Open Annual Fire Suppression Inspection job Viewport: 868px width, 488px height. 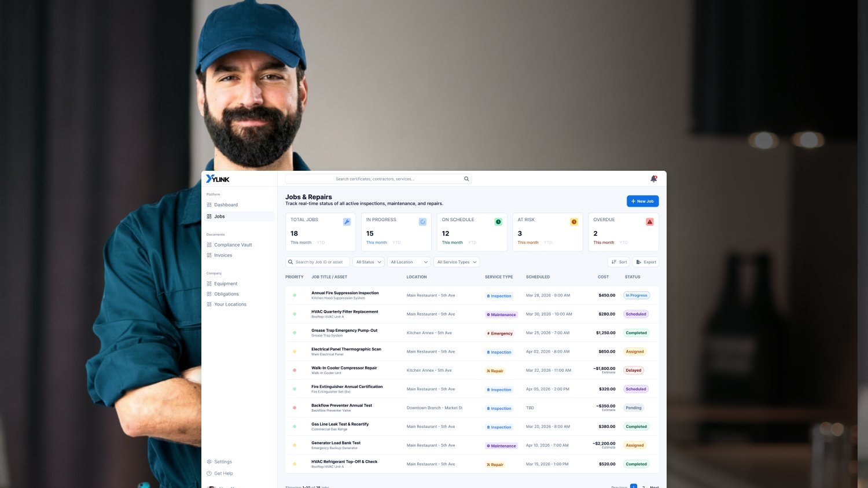click(345, 293)
